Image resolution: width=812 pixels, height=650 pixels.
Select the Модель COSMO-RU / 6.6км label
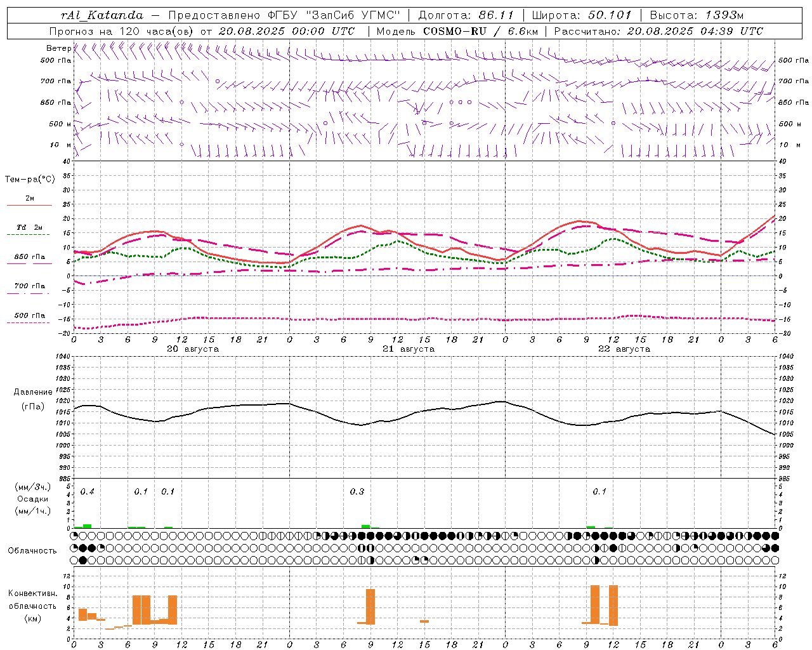[457, 31]
